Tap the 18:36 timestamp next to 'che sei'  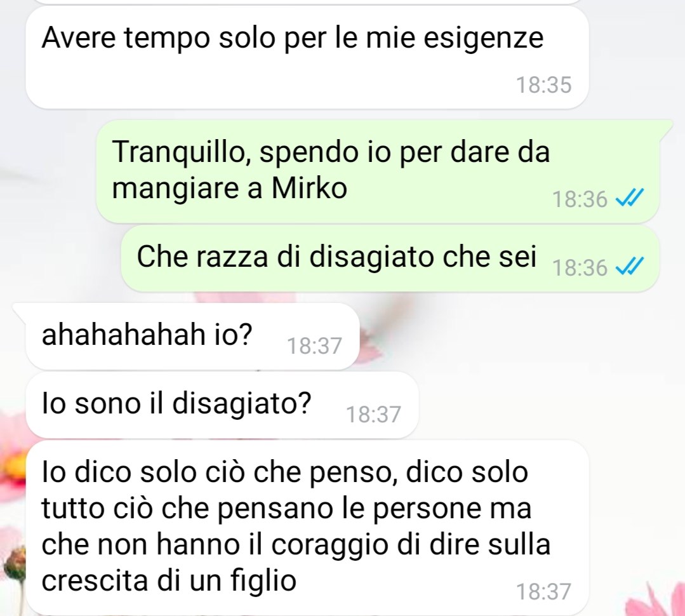click(580, 267)
